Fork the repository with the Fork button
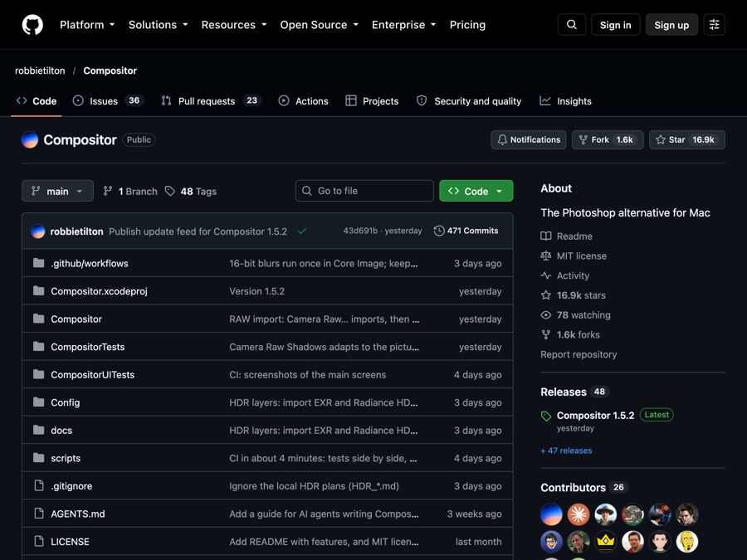 [x=608, y=140]
